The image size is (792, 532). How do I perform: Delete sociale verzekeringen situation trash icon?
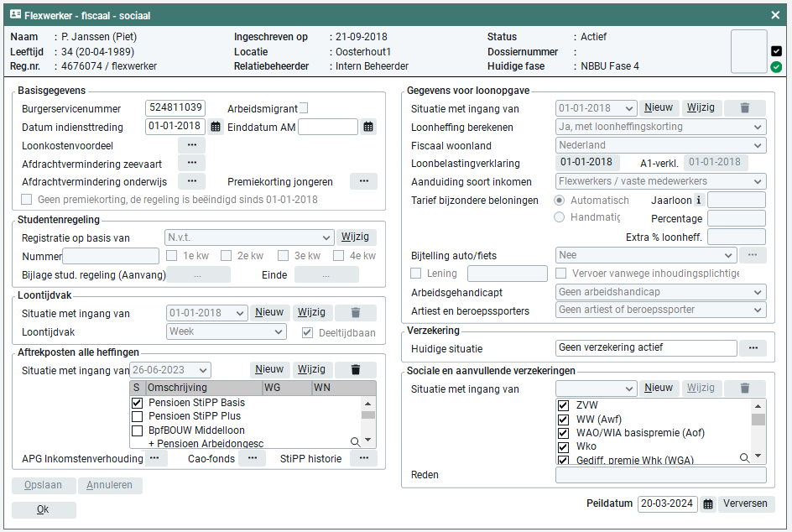pos(744,388)
